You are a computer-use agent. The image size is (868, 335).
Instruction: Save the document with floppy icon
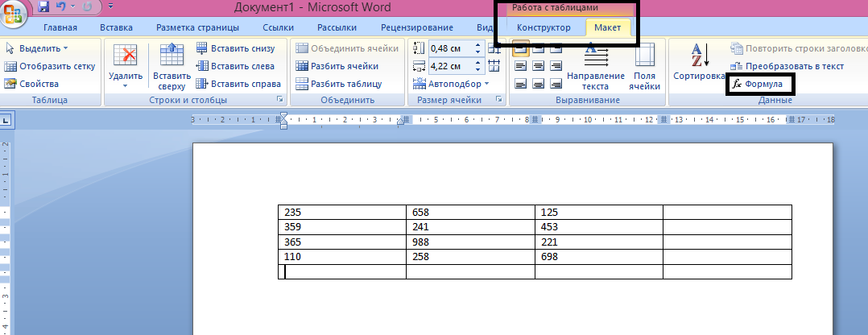43,7
